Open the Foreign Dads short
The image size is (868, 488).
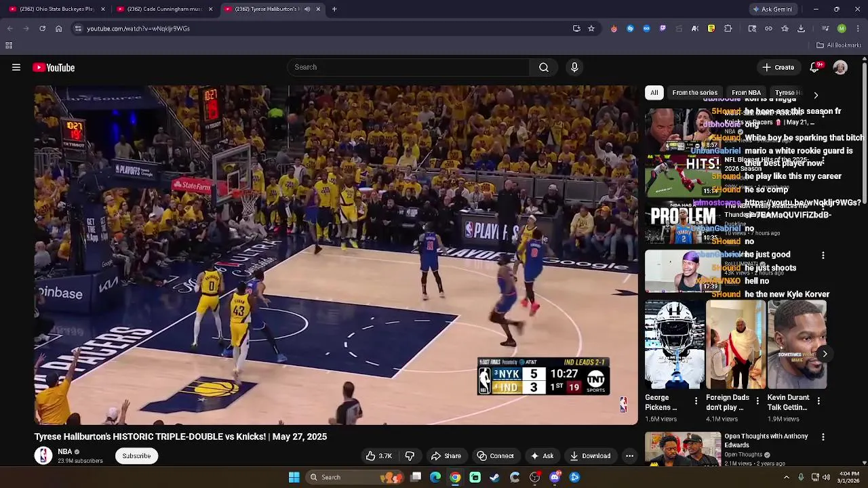tap(736, 345)
